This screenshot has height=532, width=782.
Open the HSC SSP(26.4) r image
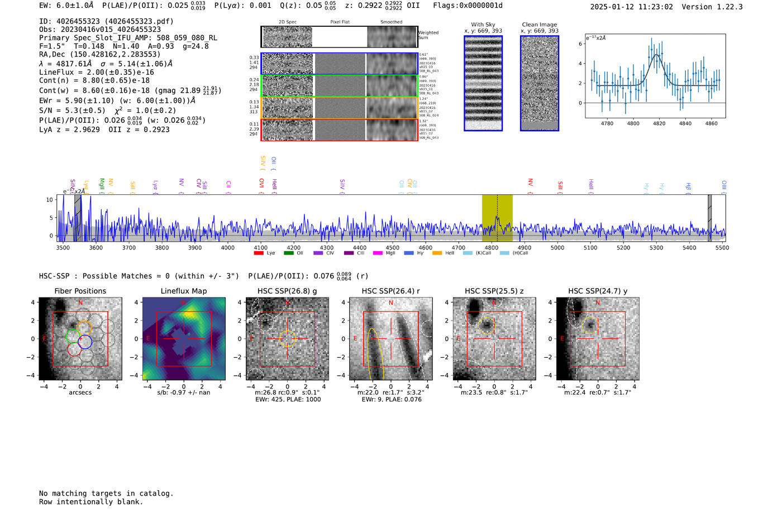click(390, 339)
